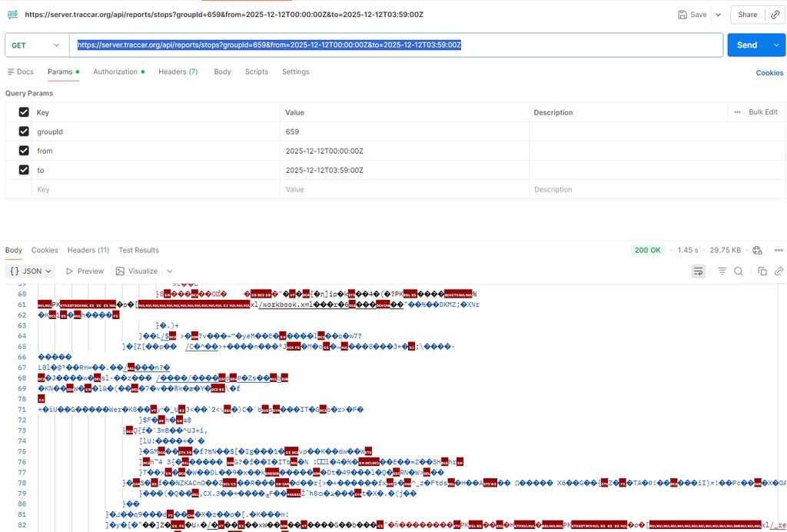Open the request Body tab
787x532 pixels.
[222, 71]
